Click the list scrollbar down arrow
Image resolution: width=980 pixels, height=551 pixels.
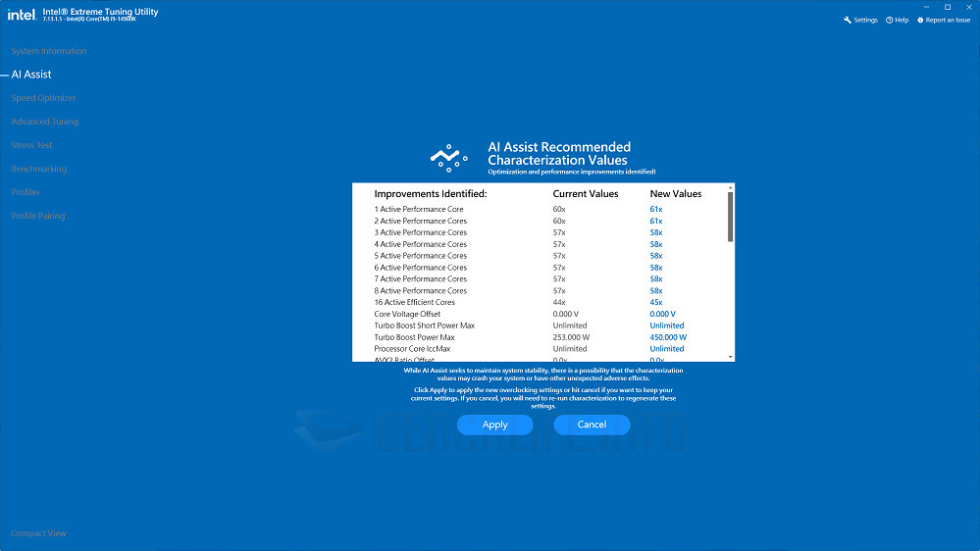pos(730,357)
